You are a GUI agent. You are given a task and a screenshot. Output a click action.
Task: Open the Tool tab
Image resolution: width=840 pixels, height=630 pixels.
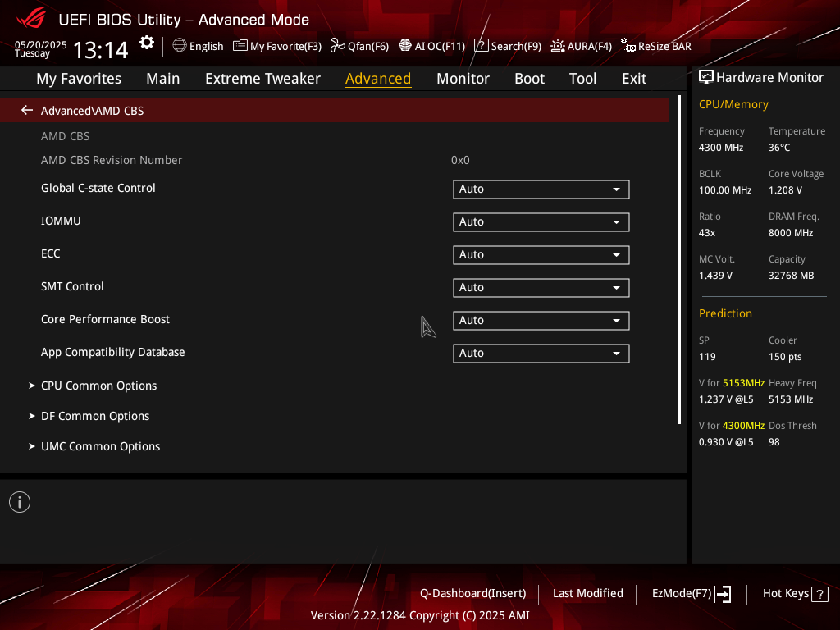point(582,79)
